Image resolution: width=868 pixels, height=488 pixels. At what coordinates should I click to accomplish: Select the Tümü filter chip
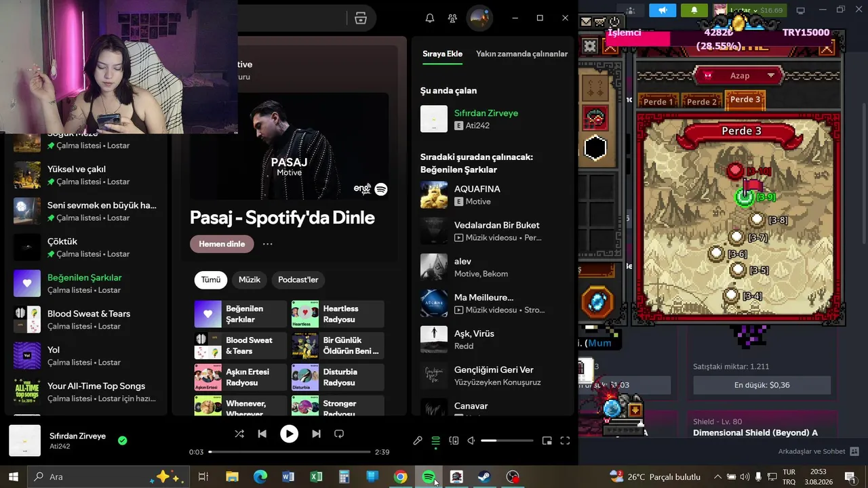coord(211,280)
